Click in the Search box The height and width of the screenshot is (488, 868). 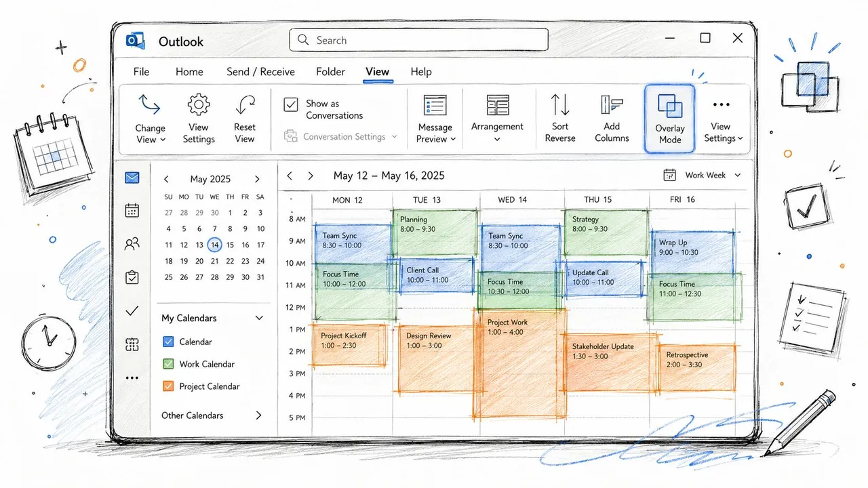[x=418, y=40]
